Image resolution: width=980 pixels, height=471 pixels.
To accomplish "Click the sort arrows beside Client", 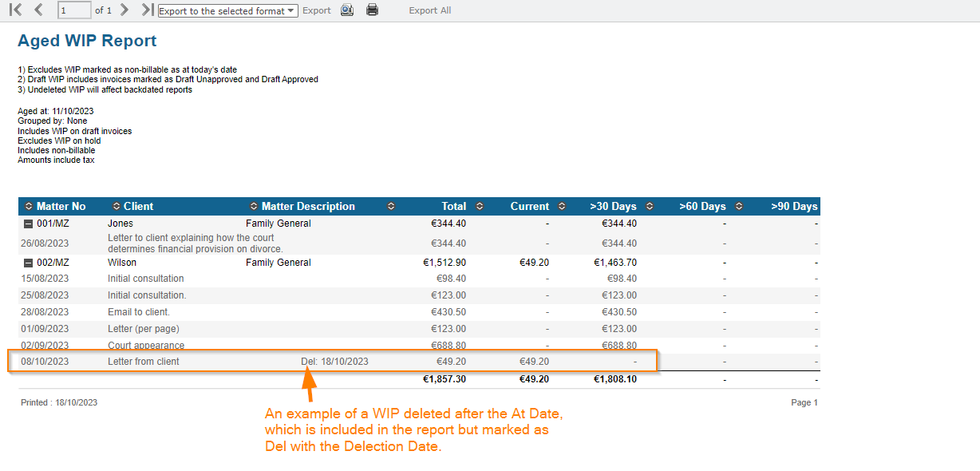I will coord(117,207).
